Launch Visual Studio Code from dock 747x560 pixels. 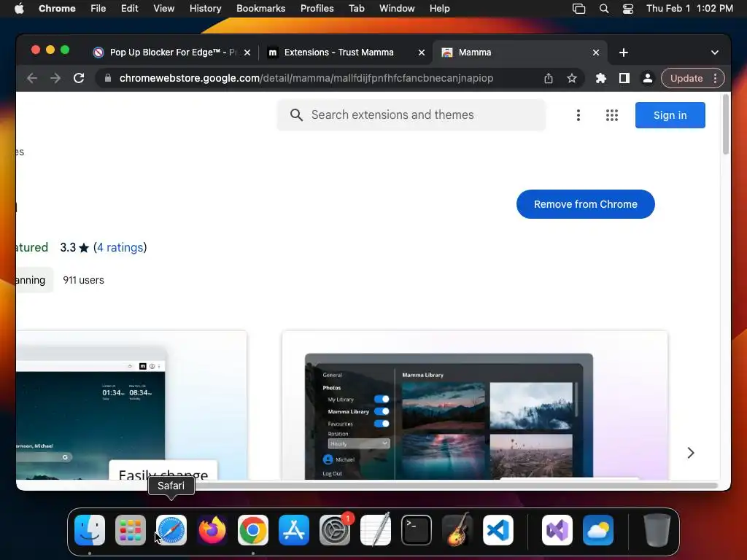click(498, 530)
